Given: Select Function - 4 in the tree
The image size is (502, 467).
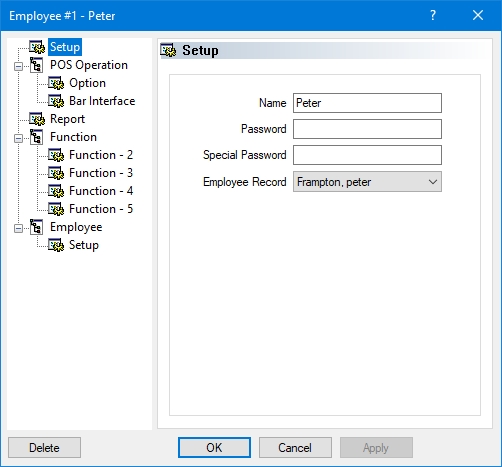Looking at the screenshot, I should coord(101,191).
